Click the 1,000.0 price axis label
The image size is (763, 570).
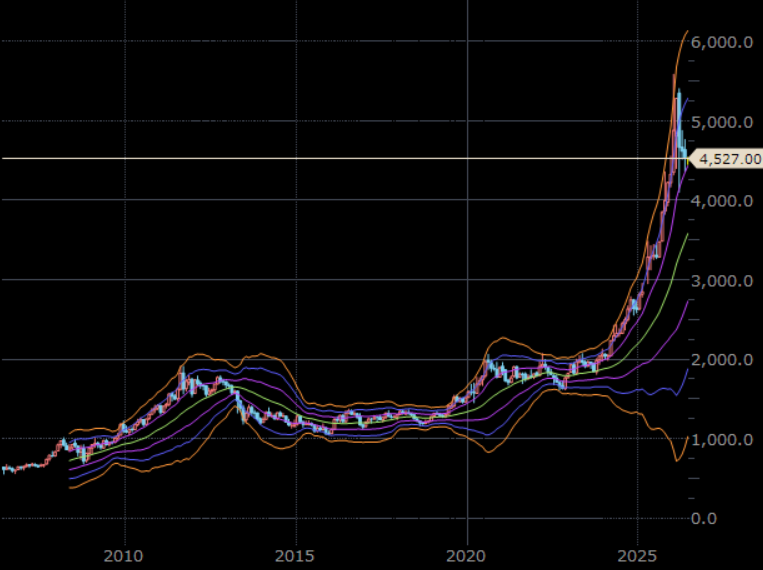[x=722, y=440]
